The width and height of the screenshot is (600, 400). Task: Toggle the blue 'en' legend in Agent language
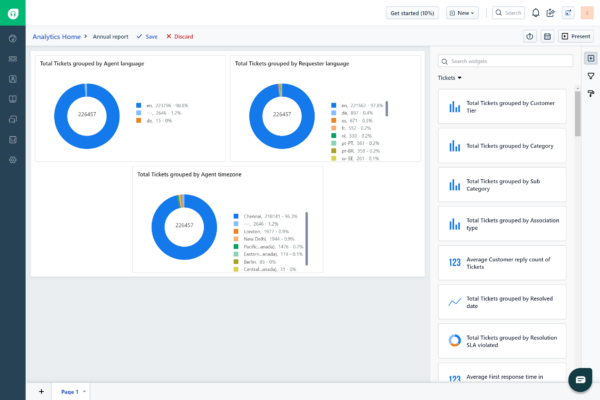pyautogui.click(x=162, y=105)
